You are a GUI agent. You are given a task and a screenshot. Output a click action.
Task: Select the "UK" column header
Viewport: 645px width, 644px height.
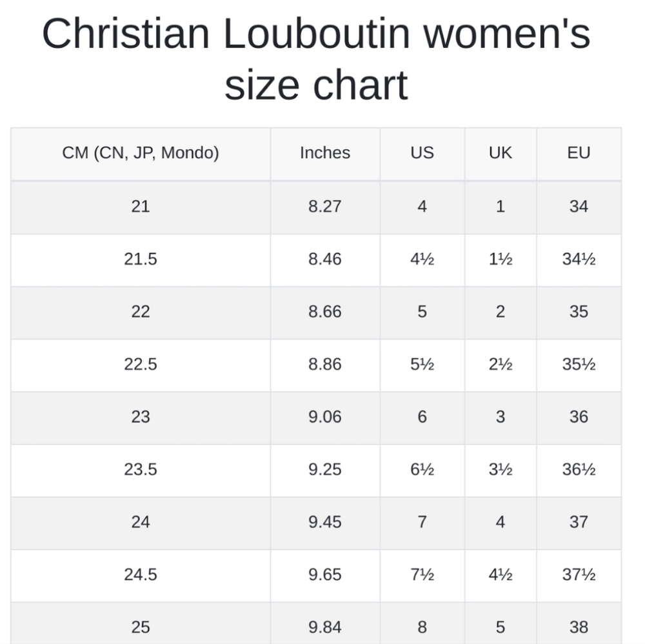[501, 153]
